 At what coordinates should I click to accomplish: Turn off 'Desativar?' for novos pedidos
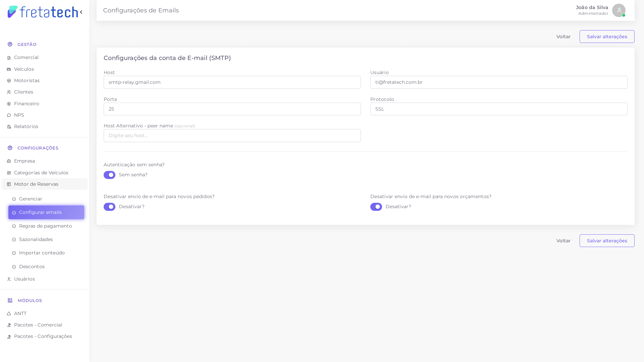click(110, 207)
